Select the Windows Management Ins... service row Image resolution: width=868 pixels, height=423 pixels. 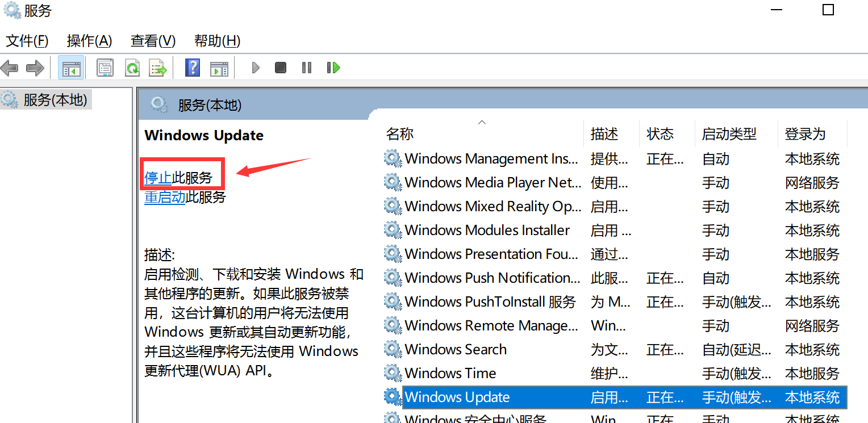tap(615, 159)
